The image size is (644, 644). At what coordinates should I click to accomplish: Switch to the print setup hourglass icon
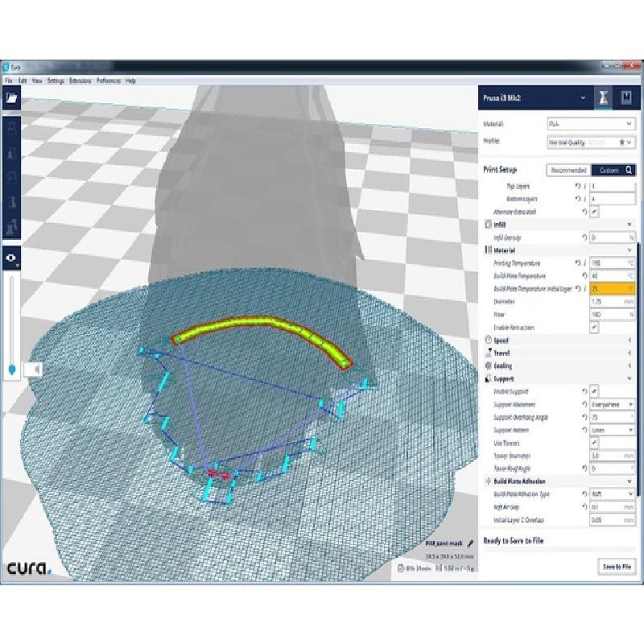point(603,97)
